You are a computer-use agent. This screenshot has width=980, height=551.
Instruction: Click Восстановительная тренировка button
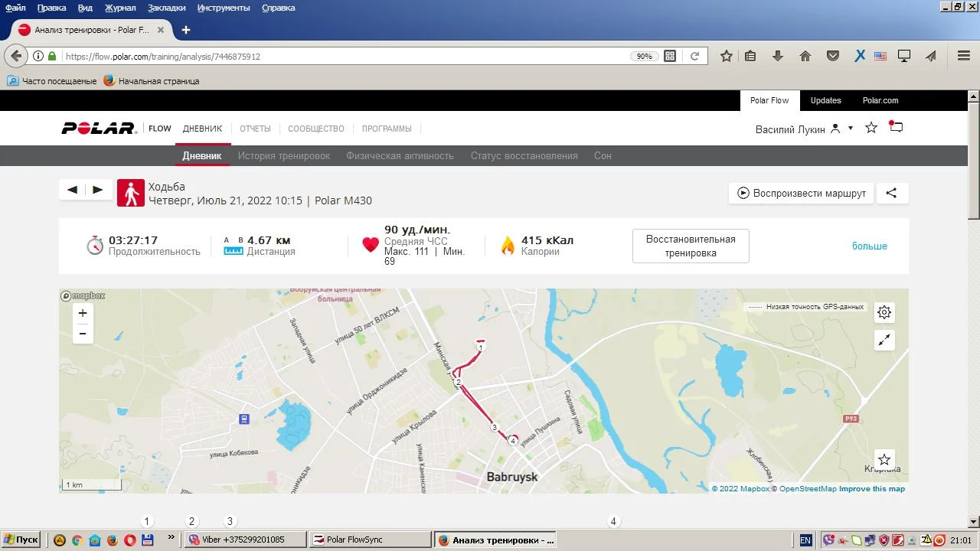[691, 246]
